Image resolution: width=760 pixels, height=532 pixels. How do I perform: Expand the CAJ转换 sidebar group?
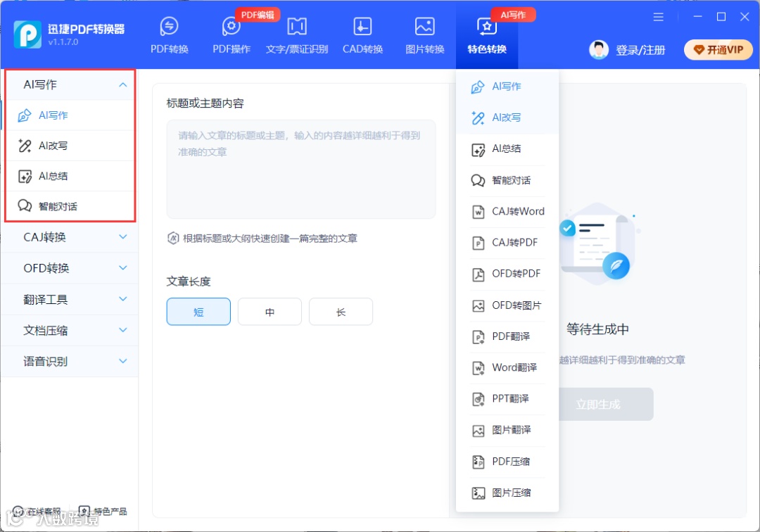coord(71,237)
